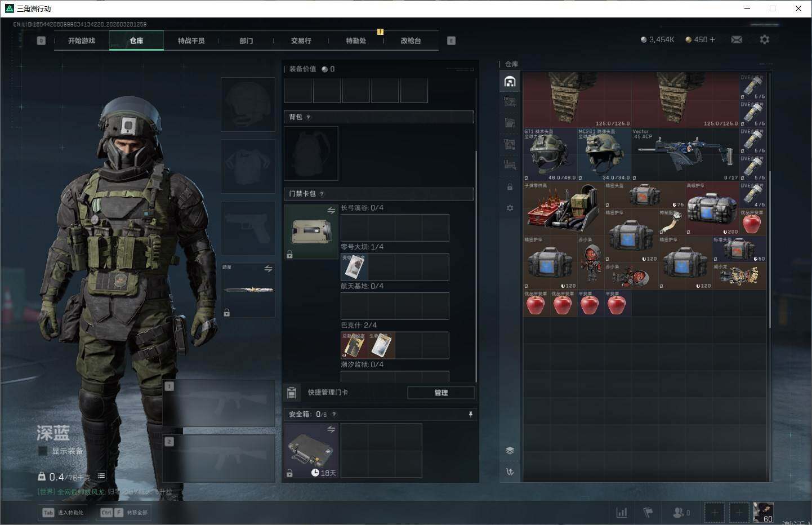This screenshot has height=525, width=812.
Task: Select the 仓库 tab
Action: click(x=136, y=41)
